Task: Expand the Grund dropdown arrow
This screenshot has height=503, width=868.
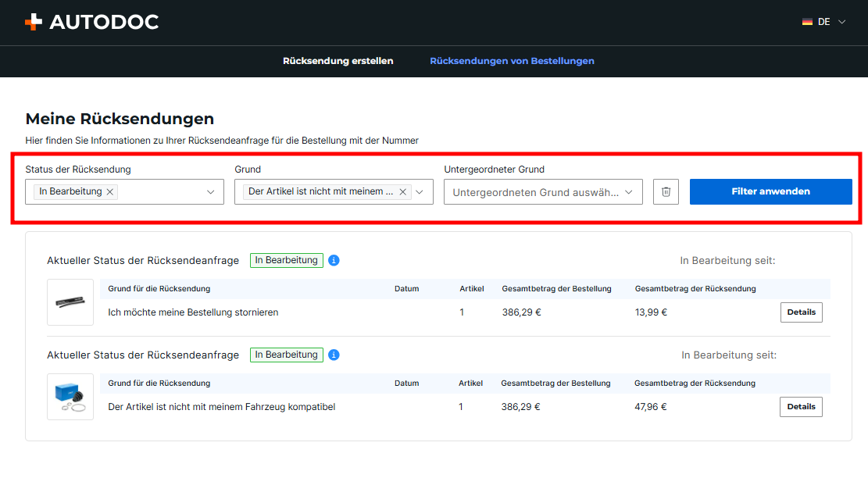Action: pos(420,192)
